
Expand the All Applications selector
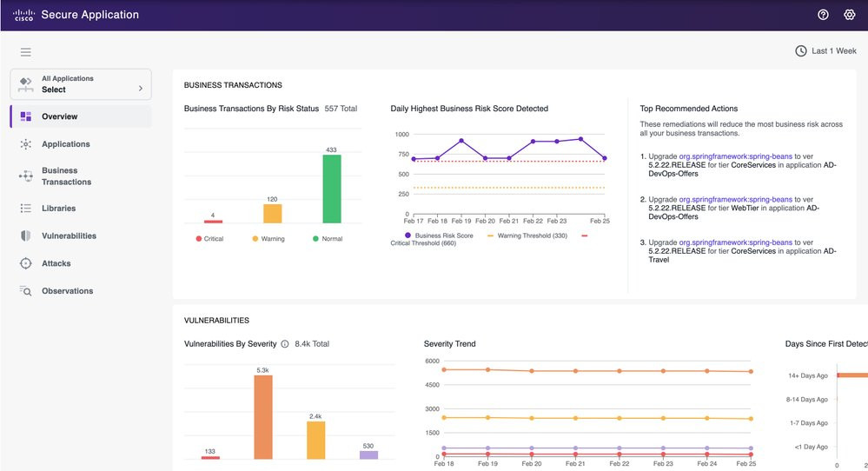click(81, 84)
